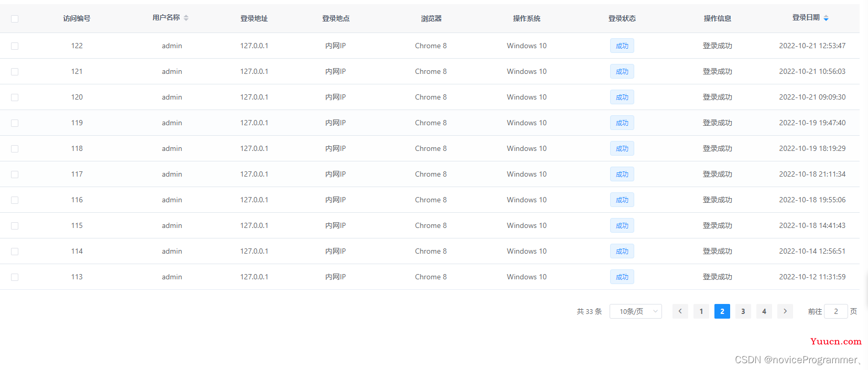The image size is (868, 370).
Task: Check the row 113 checkbox
Action: coord(15,277)
